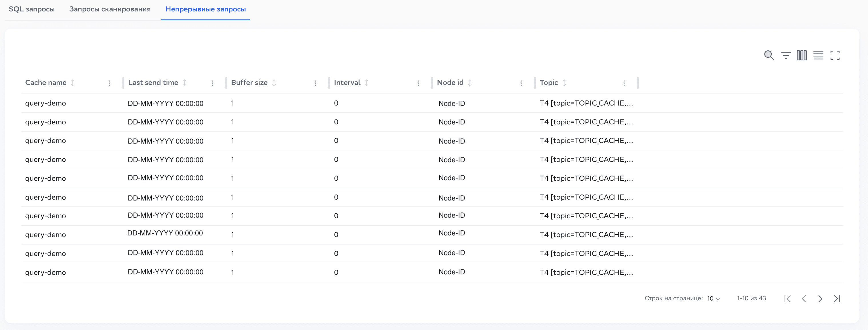This screenshot has width=868, height=330.
Task: Sort the table by Last send time
Action: pyautogui.click(x=184, y=83)
